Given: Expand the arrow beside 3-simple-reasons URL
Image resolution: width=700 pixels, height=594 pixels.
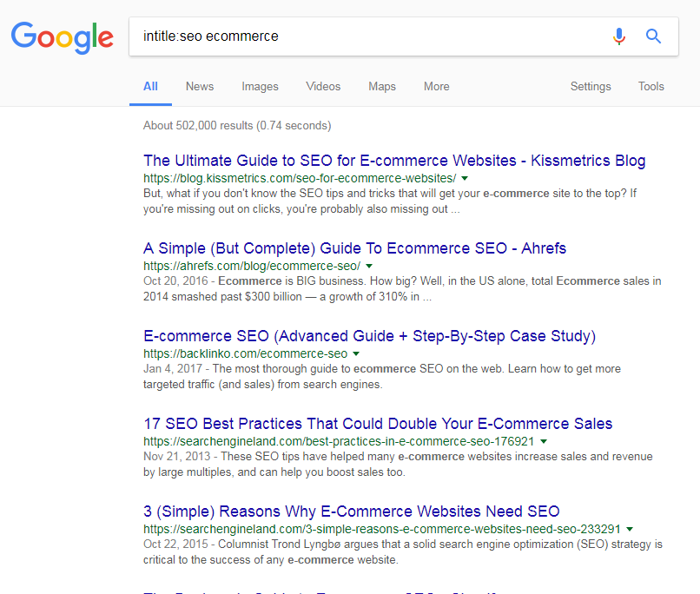Looking at the screenshot, I should pyautogui.click(x=630, y=529).
